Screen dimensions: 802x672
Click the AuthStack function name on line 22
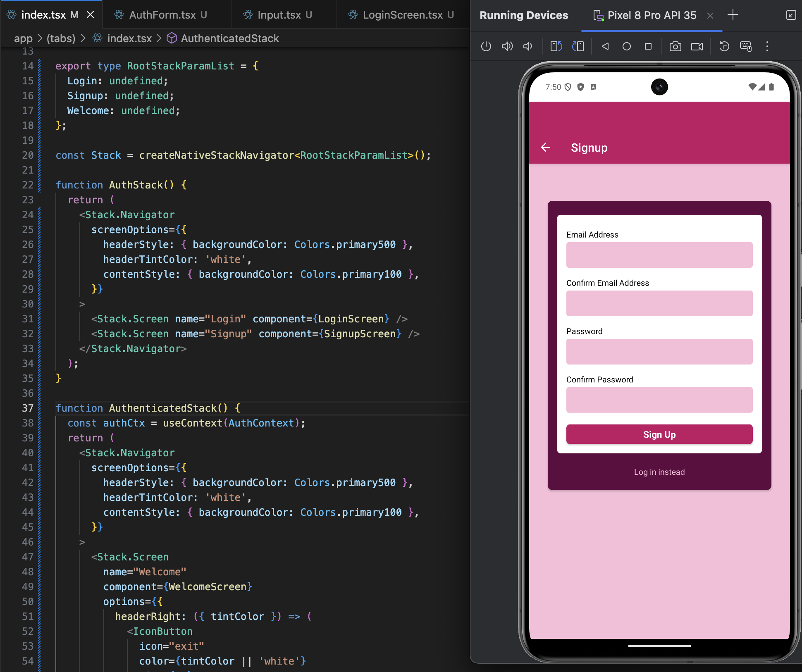pyautogui.click(x=136, y=185)
